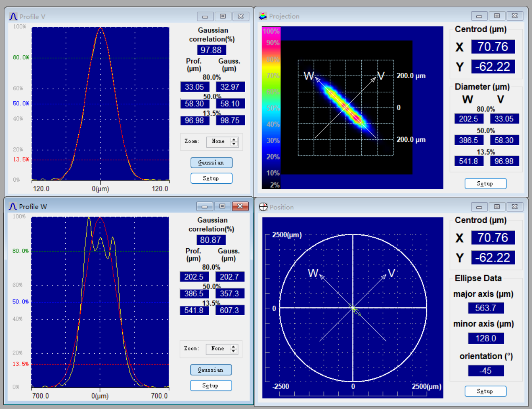Minimize the Profile V window
532x409 pixels.
(x=205, y=16)
